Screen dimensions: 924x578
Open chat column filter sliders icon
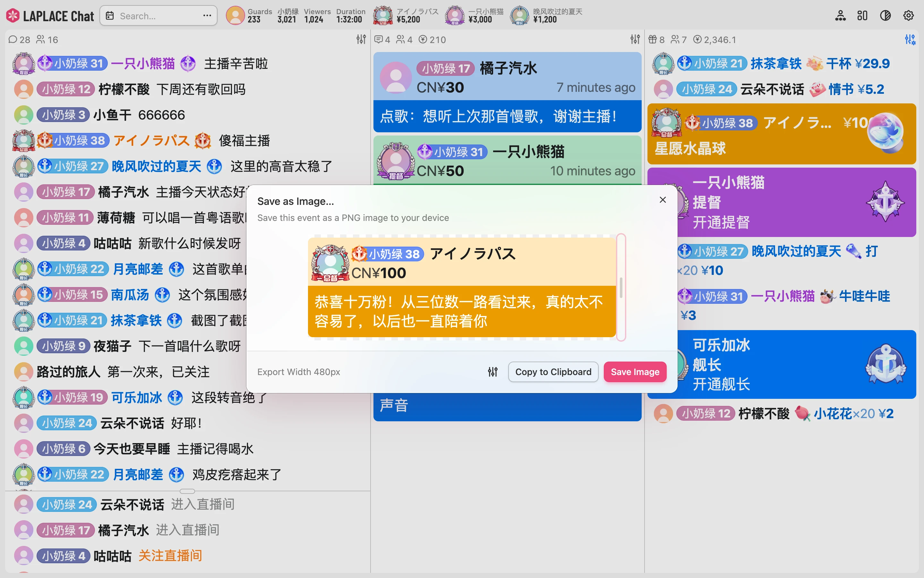coord(361,39)
